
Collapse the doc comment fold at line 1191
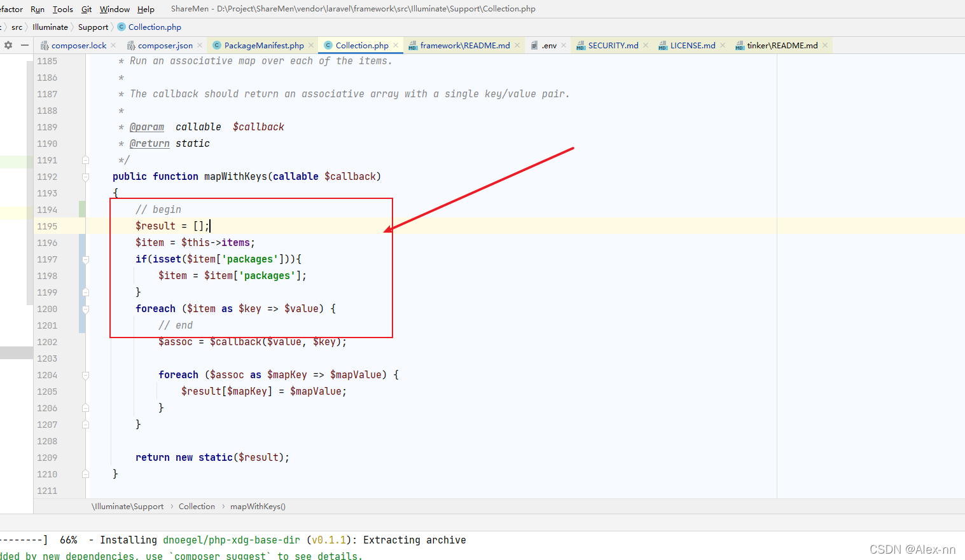click(x=85, y=160)
